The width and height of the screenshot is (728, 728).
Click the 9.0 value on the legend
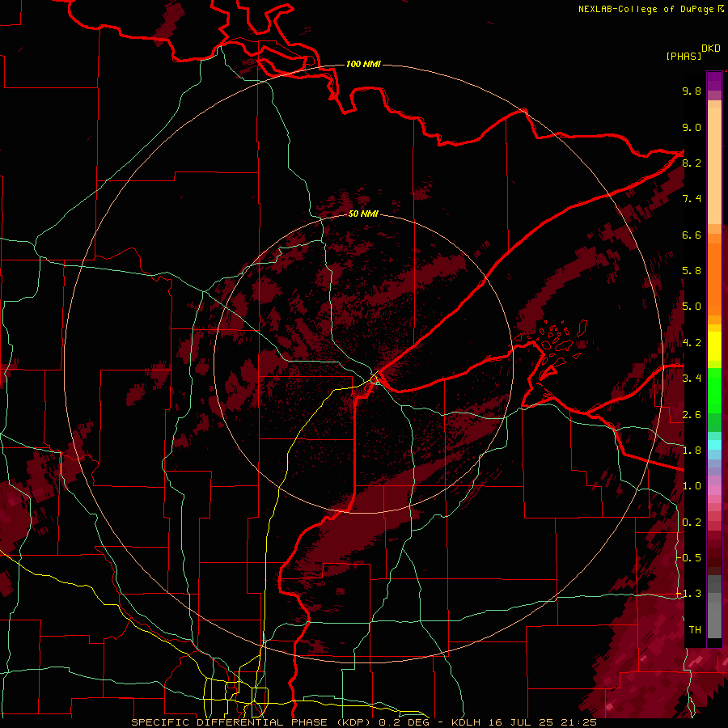click(x=692, y=127)
